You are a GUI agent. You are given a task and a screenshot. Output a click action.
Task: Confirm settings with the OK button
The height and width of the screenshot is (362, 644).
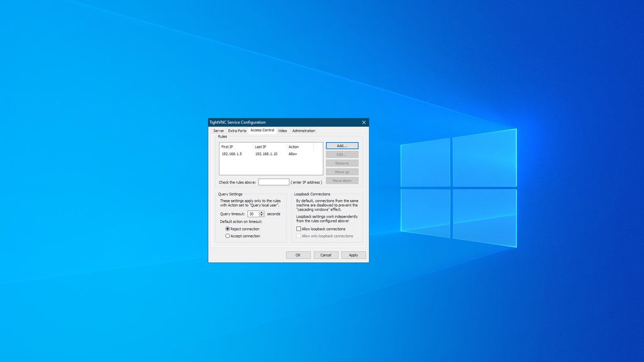coord(298,255)
